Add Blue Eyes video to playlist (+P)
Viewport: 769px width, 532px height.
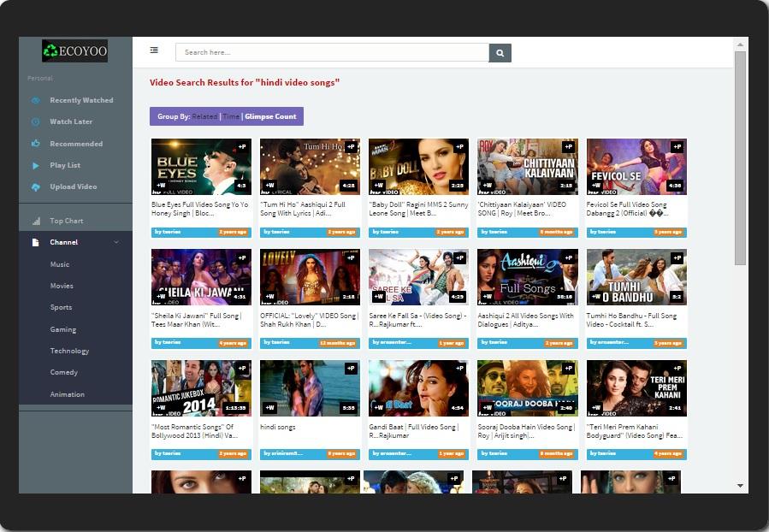tap(242, 146)
